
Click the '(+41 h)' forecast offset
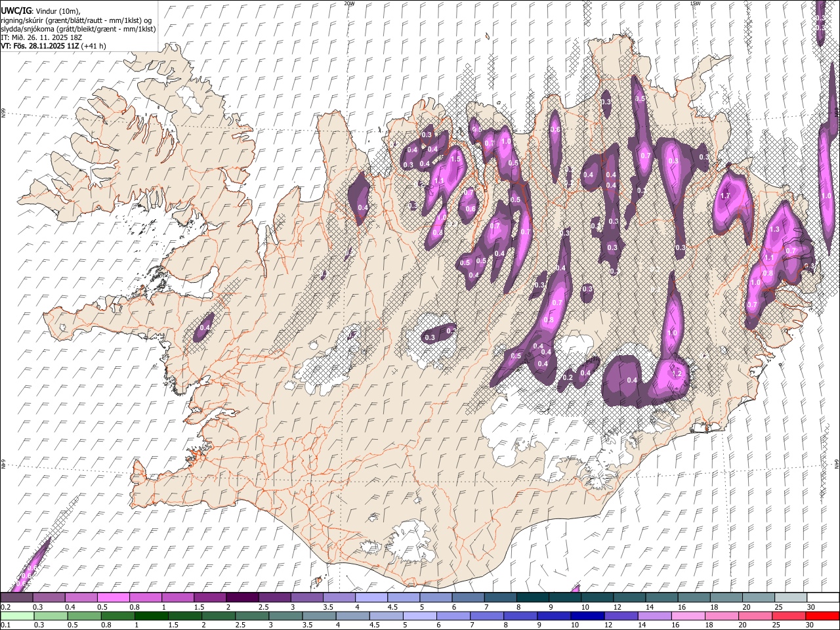point(94,46)
